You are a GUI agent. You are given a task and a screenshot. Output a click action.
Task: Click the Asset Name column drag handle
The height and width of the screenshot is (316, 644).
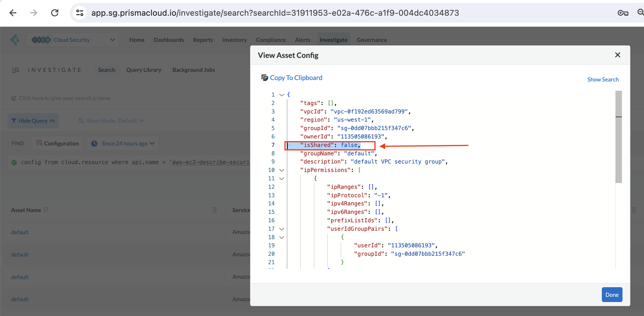(x=215, y=210)
